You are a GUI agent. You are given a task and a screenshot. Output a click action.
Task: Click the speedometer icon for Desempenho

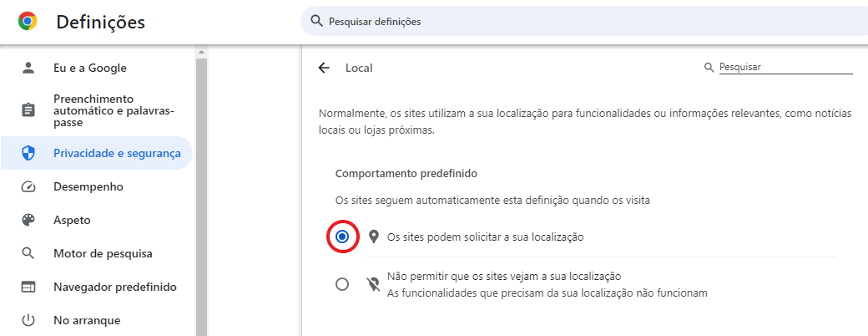(28, 187)
